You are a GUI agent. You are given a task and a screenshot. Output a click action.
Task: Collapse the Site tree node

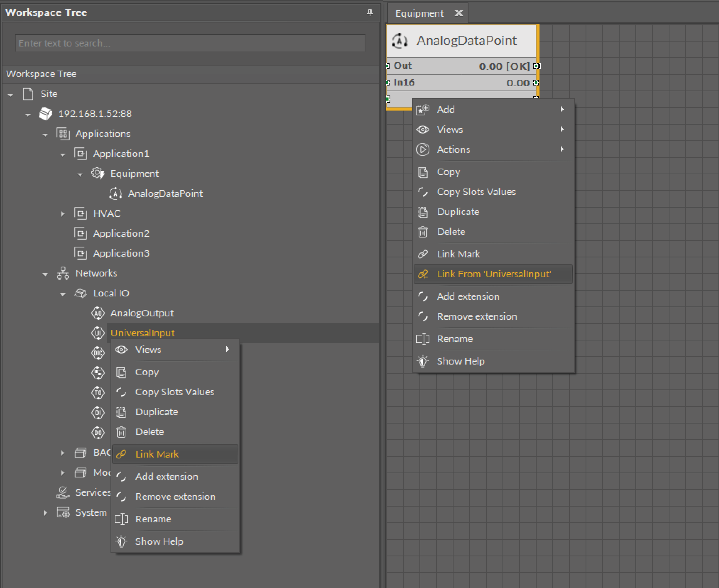pos(11,95)
